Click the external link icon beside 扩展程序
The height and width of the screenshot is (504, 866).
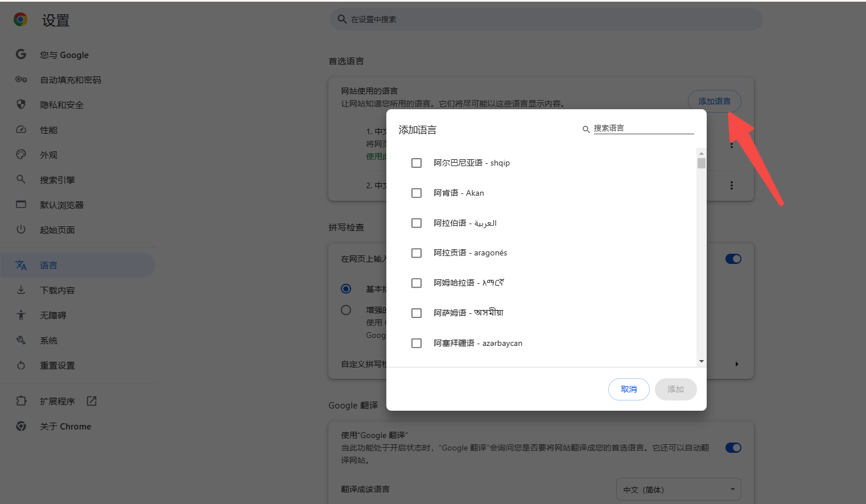coord(92,401)
